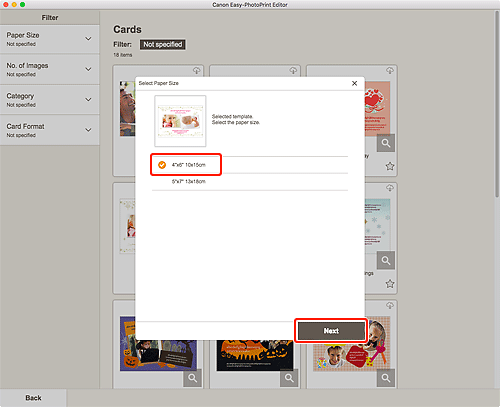Magnify the heart card template
The image size is (500, 407).
pos(386,143)
